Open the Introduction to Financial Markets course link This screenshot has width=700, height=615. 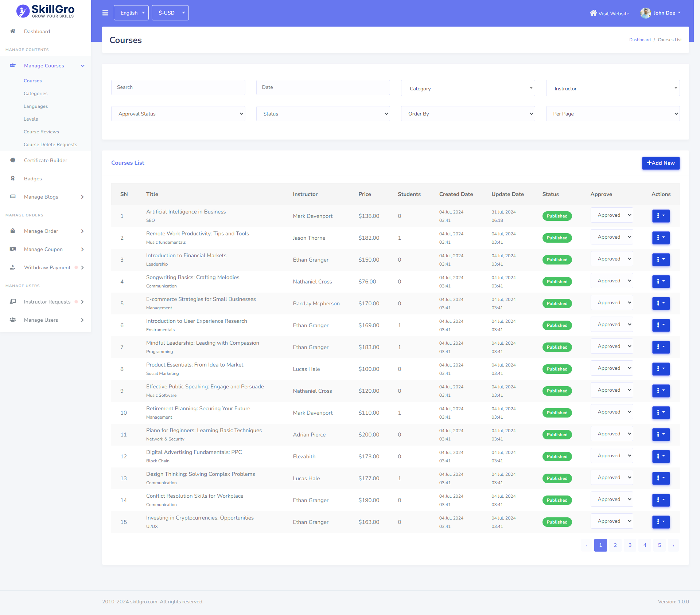coord(186,255)
